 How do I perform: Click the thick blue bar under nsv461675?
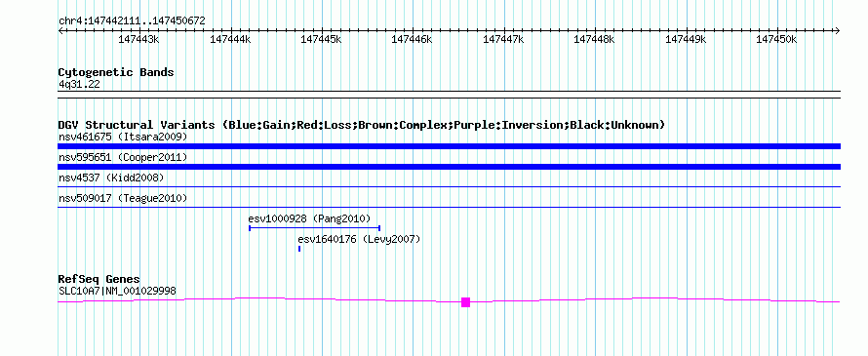[x=449, y=146]
